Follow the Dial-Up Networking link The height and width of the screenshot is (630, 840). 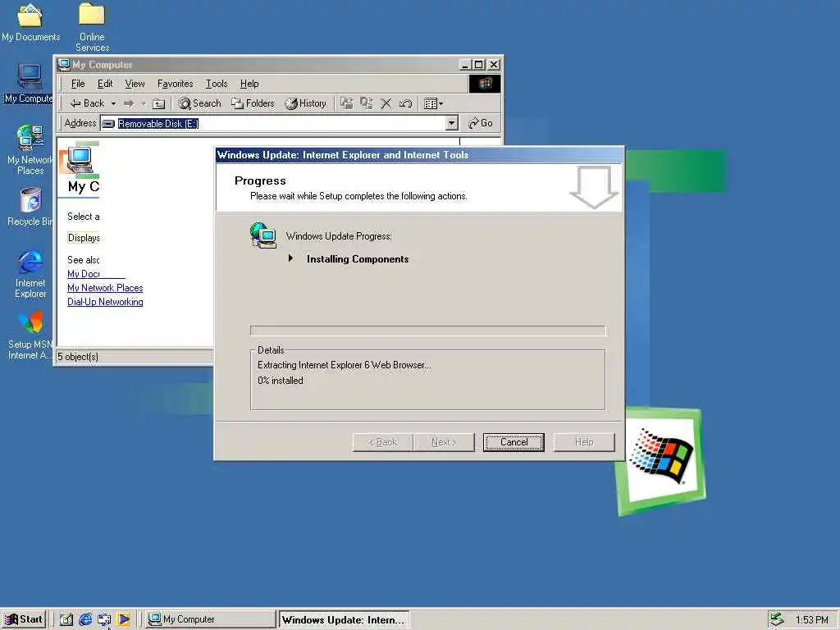click(105, 302)
